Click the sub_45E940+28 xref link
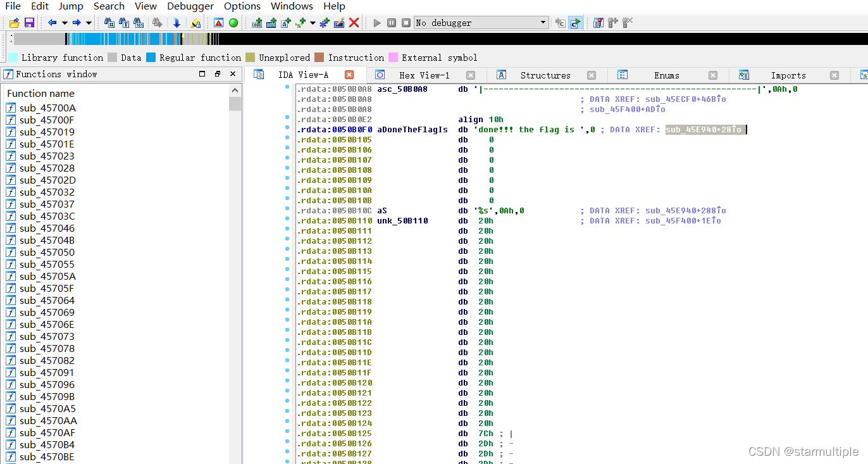 point(704,129)
